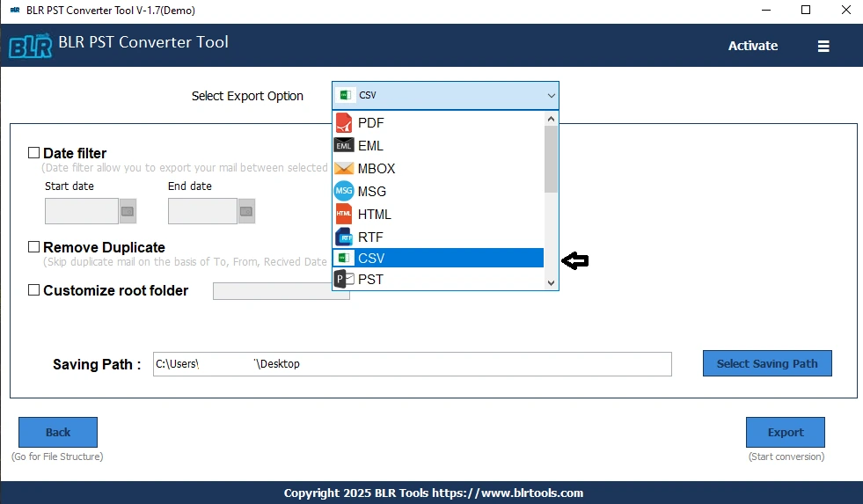This screenshot has height=504, width=863.
Task: Pick HTML export option
Action: [438, 214]
